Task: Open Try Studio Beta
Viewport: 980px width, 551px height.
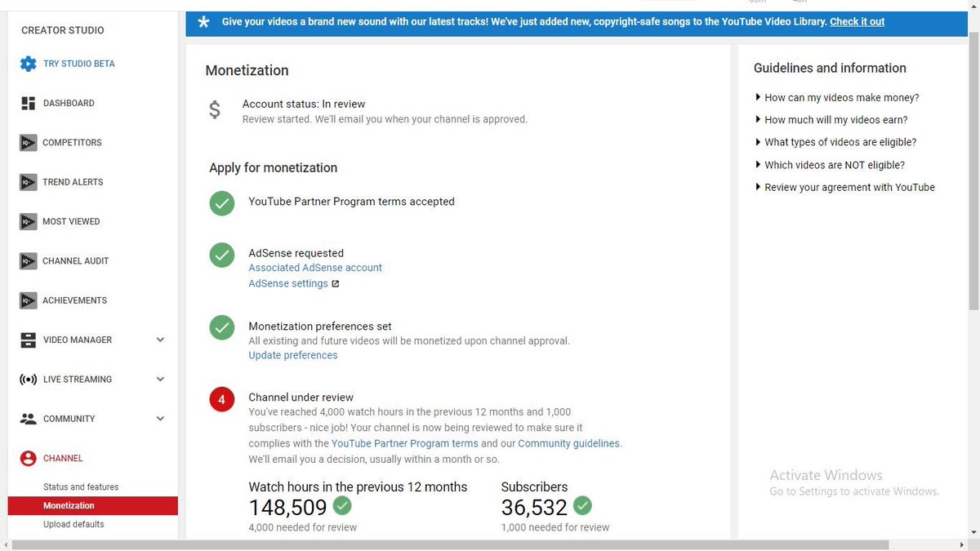Action: click(x=79, y=64)
